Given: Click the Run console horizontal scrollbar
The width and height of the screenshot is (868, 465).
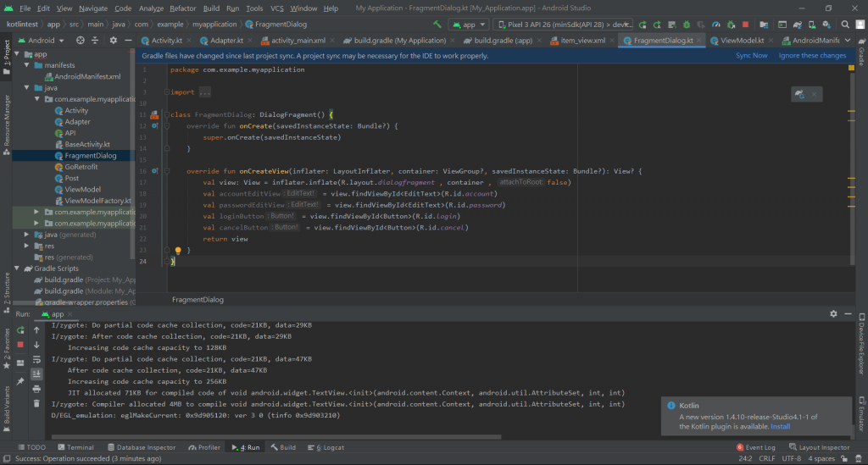Looking at the screenshot, I should tap(276, 437).
